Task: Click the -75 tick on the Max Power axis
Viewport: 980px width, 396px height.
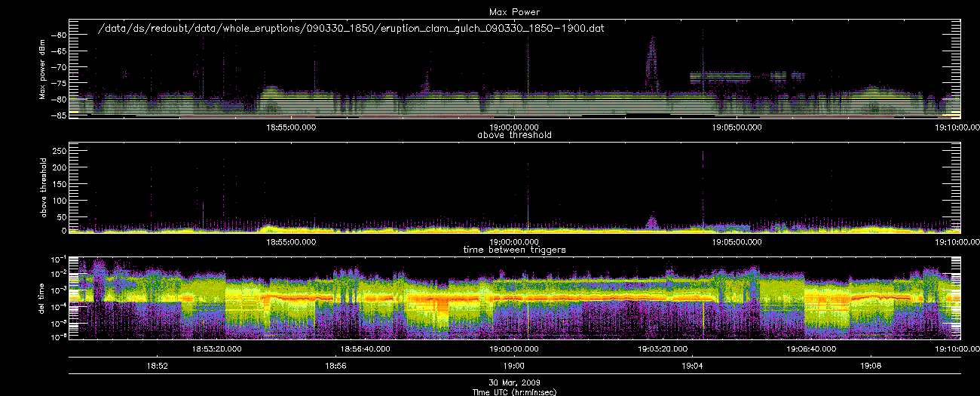Action: pyautogui.click(x=58, y=84)
